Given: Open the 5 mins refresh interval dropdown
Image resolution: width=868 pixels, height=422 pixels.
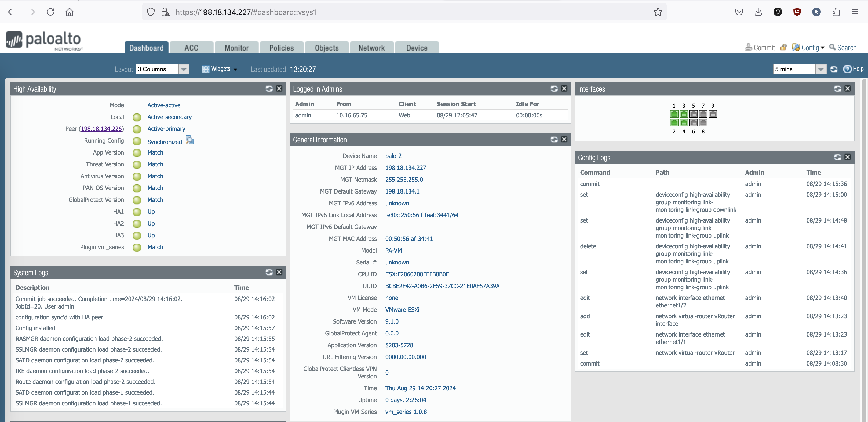Looking at the screenshot, I should [x=820, y=69].
